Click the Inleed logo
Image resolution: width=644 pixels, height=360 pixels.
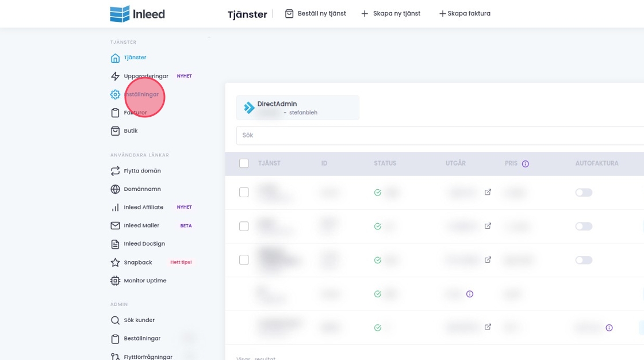pos(137,14)
